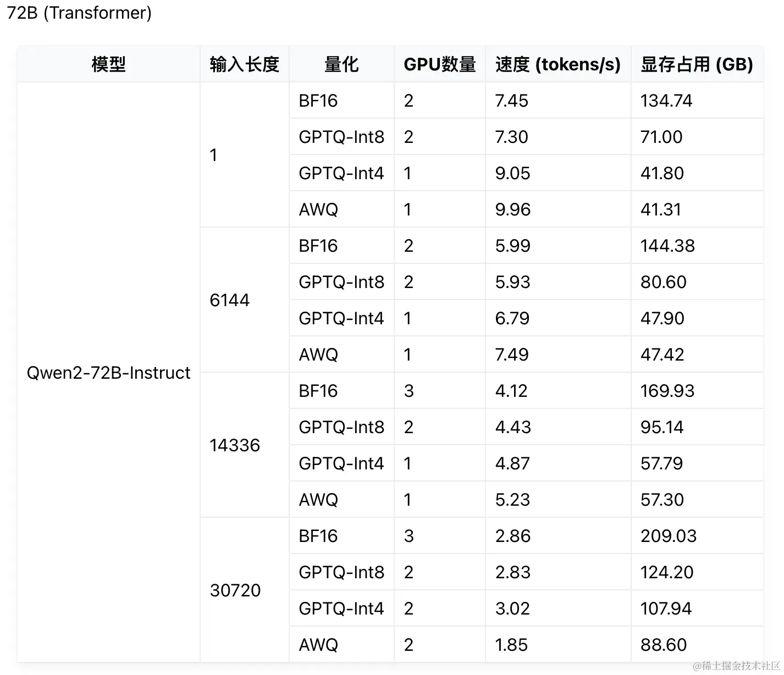Viewport: 784px width, 675px height.
Task: Click the memory value '169.93'
Action: click(667, 391)
